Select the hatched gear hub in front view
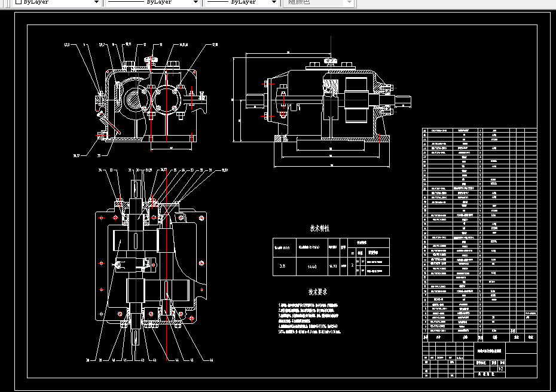This screenshot has width=556, height=392. [135, 98]
